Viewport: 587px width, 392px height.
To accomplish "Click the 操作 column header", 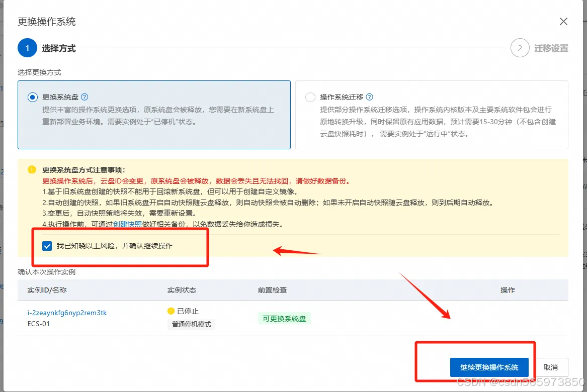I will [x=508, y=290].
